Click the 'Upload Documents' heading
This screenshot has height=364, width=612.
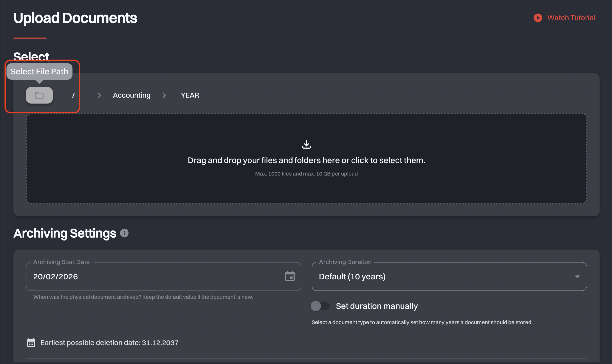tap(75, 18)
